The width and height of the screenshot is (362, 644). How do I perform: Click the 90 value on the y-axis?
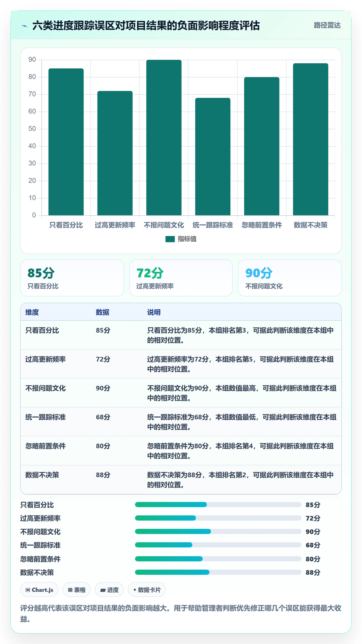pos(32,60)
